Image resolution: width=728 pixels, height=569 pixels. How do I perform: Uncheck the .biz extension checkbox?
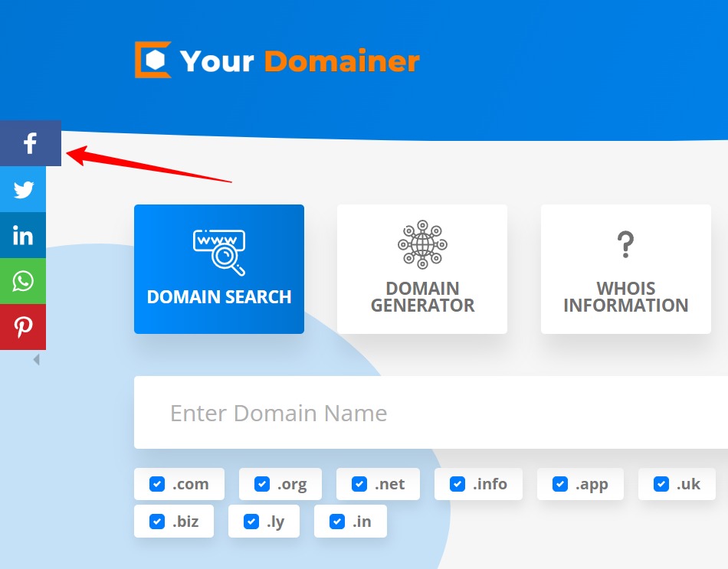pyautogui.click(x=157, y=522)
